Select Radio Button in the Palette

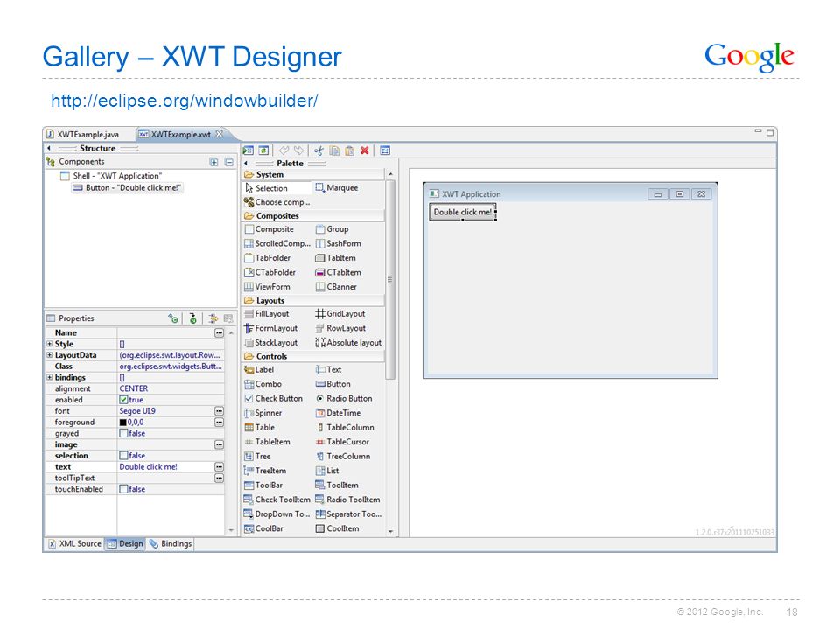(x=343, y=399)
